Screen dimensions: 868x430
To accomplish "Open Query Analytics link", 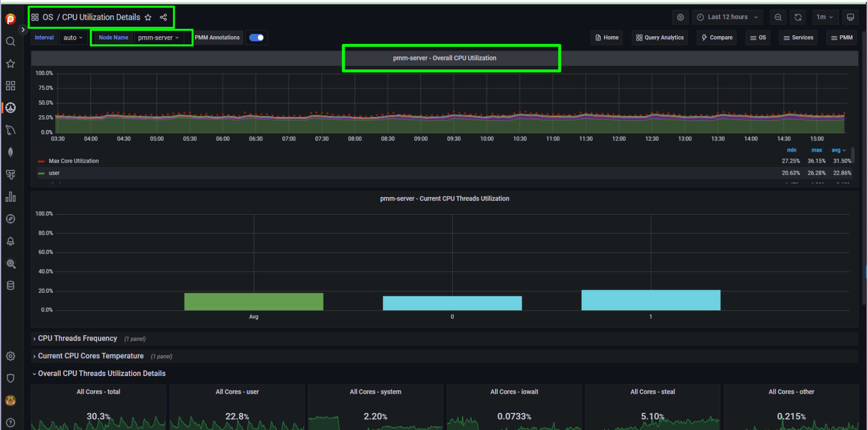I will click(x=660, y=38).
